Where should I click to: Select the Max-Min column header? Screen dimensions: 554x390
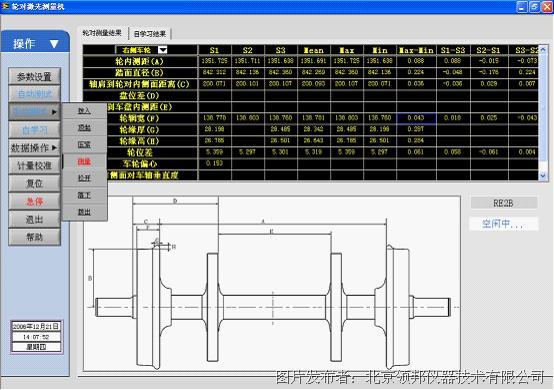coord(416,50)
